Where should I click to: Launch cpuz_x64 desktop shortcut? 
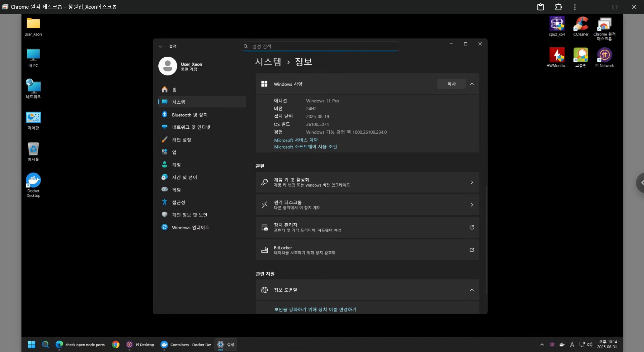tap(557, 27)
